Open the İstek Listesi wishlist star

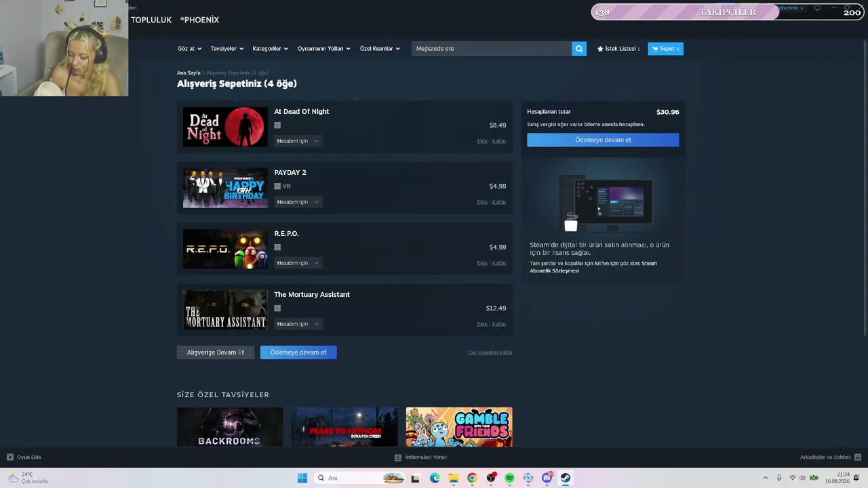[600, 49]
